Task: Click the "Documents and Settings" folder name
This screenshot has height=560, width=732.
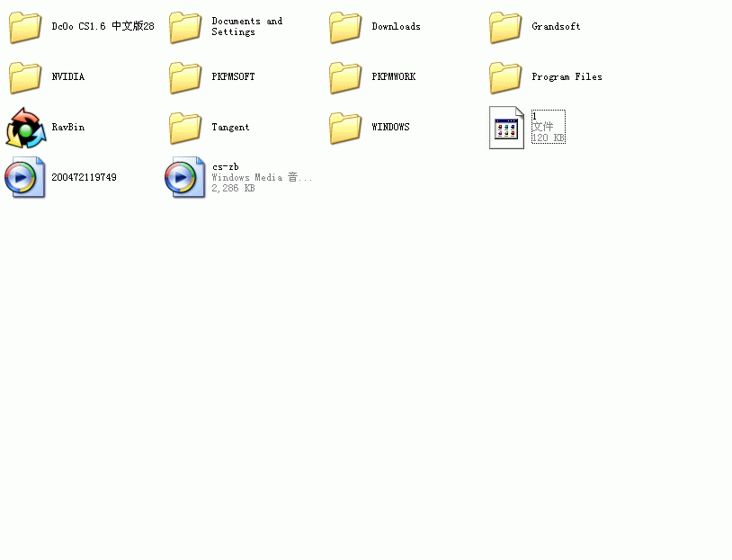Action: pyautogui.click(x=247, y=27)
